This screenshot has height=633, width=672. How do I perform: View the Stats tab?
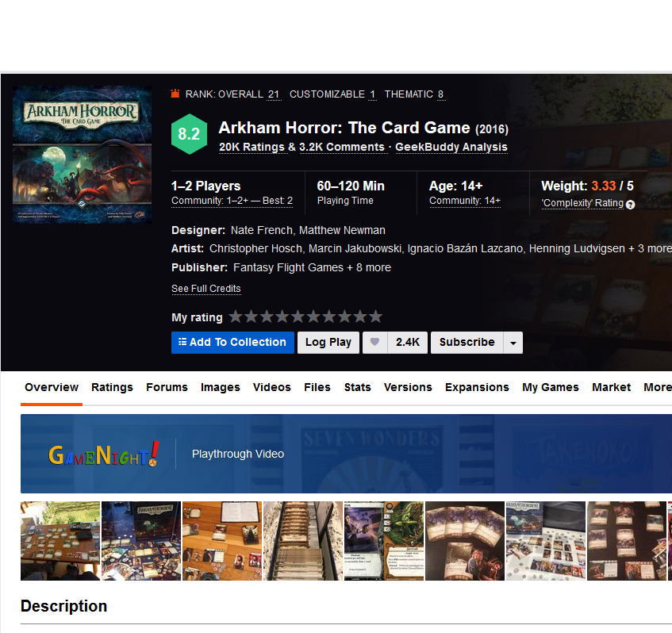358,387
